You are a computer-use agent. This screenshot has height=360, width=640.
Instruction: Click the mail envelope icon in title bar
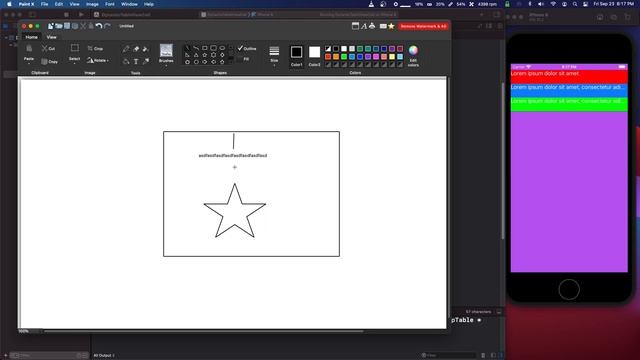coord(383,26)
